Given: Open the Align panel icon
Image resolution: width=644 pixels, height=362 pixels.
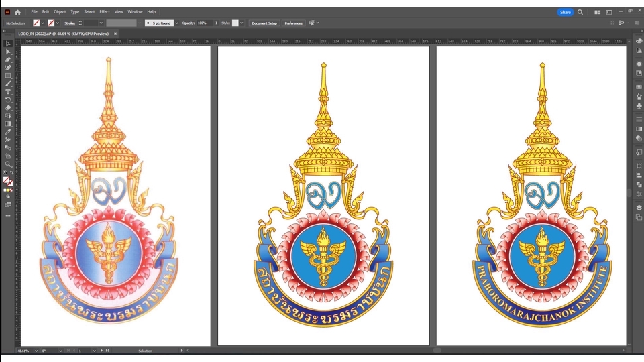Looking at the screenshot, I should coord(639,175).
